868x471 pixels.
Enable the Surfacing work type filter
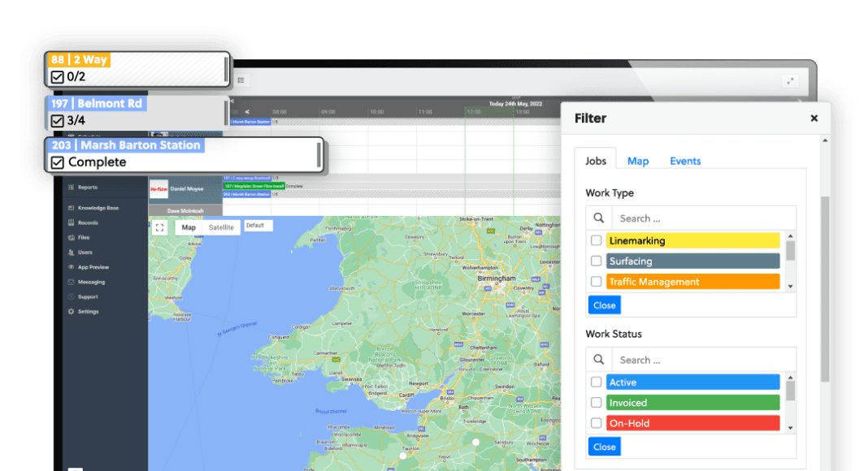pos(597,261)
